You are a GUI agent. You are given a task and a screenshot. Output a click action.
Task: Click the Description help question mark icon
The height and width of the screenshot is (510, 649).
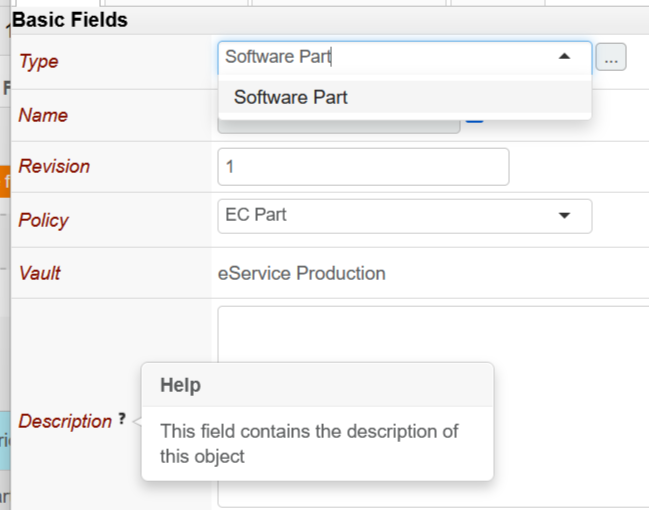tap(122, 420)
